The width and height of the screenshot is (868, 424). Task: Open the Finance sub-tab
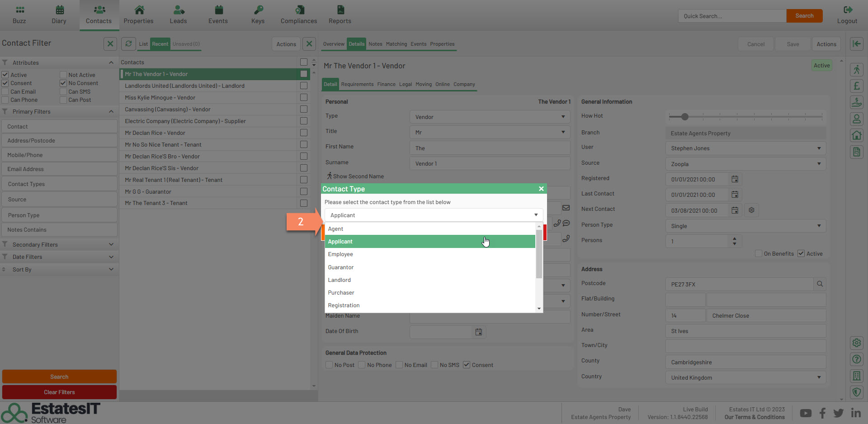tap(386, 84)
